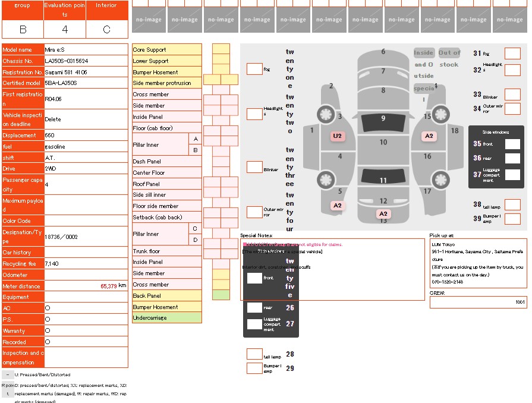This screenshot has width=532, height=403.
Task: Click the 'Trunk floor' row label
Action: click(167, 251)
